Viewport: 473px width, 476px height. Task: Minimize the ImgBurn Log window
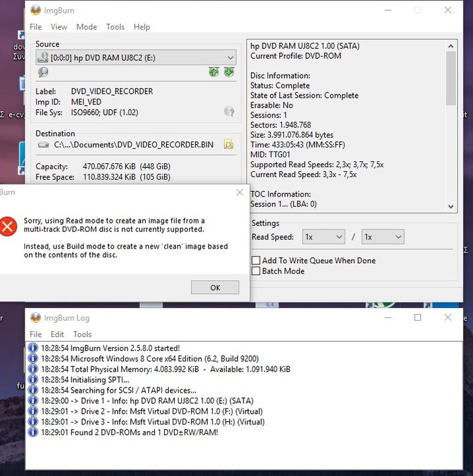[x=388, y=317]
